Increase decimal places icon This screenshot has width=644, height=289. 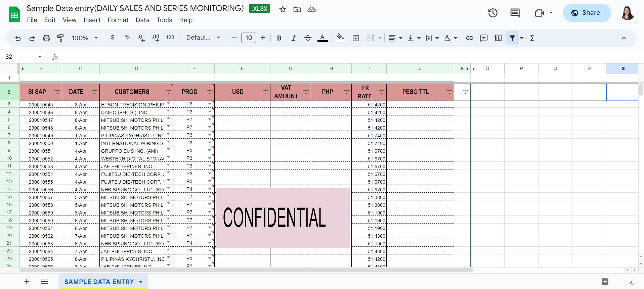point(156,38)
